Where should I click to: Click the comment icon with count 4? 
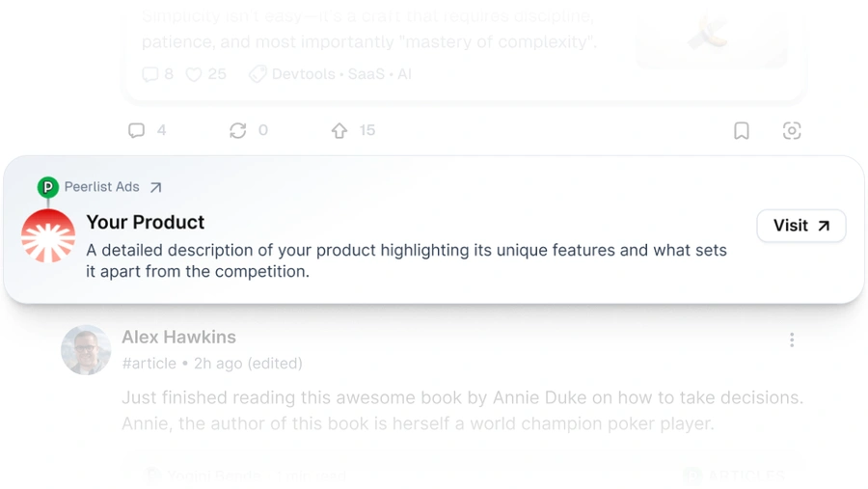pos(137,130)
